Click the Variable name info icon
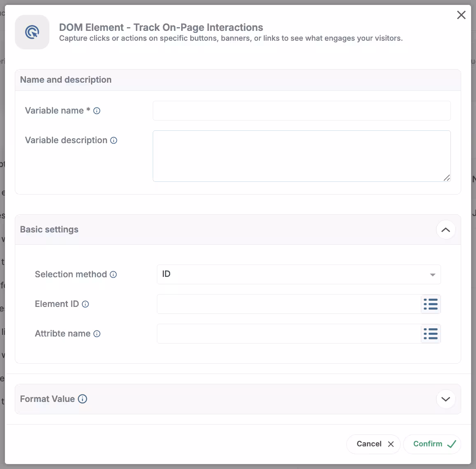The width and height of the screenshot is (476, 469). coord(97,111)
